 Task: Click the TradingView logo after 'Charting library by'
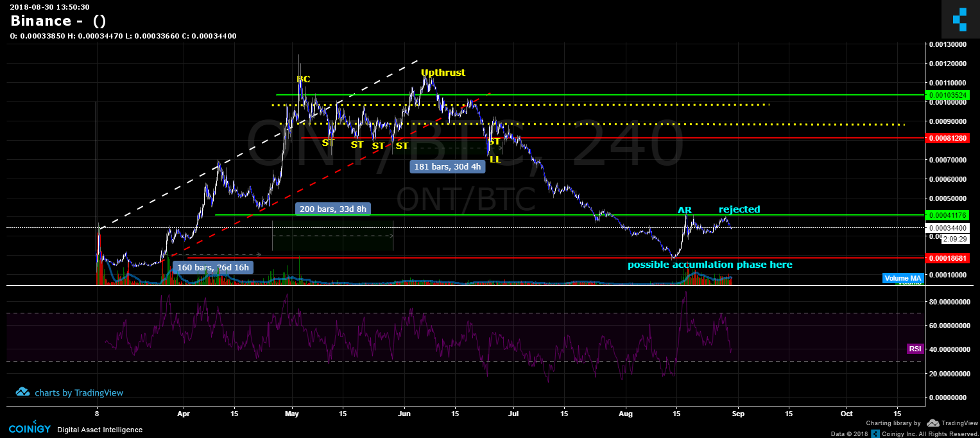(x=951, y=423)
